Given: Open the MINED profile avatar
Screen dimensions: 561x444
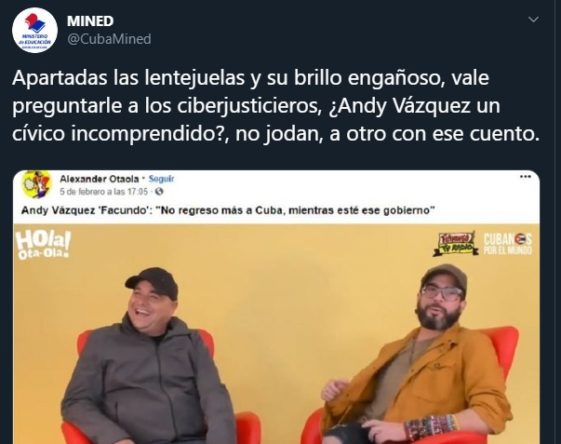Looking at the screenshot, I should pyautogui.click(x=35, y=30).
